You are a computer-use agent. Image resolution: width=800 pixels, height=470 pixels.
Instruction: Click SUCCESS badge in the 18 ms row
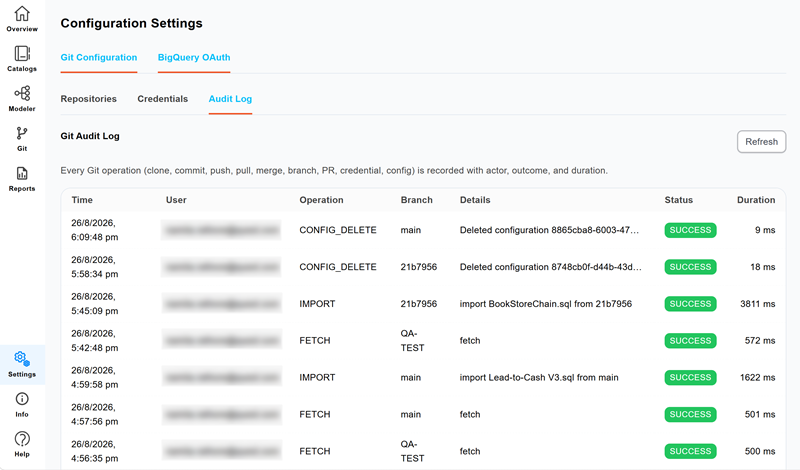coord(690,267)
